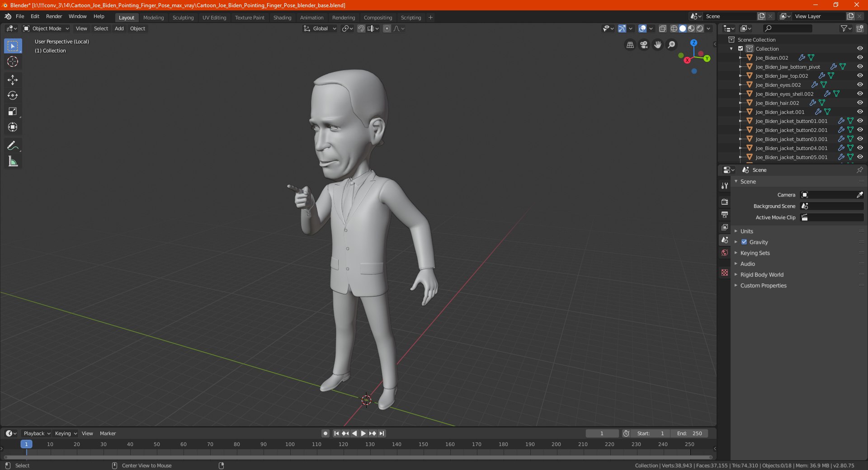868x470 pixels.
Task: Expand the Custom Properties panel
Action: tap(763, 285)
